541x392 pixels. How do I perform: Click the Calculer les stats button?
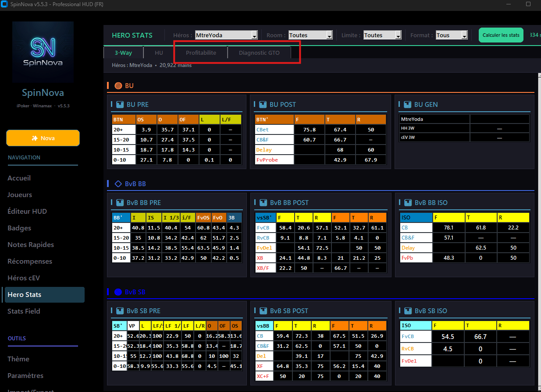click(x=501, y=35)
